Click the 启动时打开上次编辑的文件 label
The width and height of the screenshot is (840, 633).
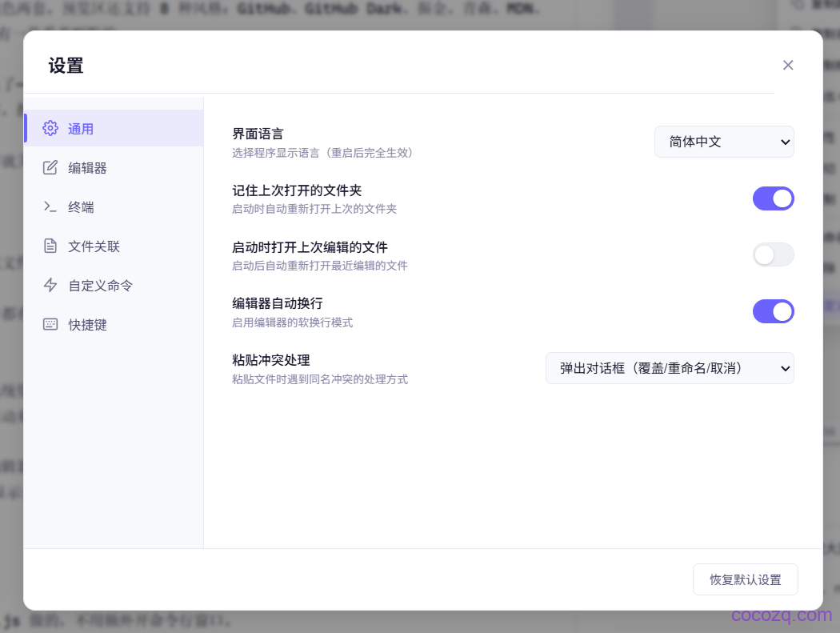(310, 247)
